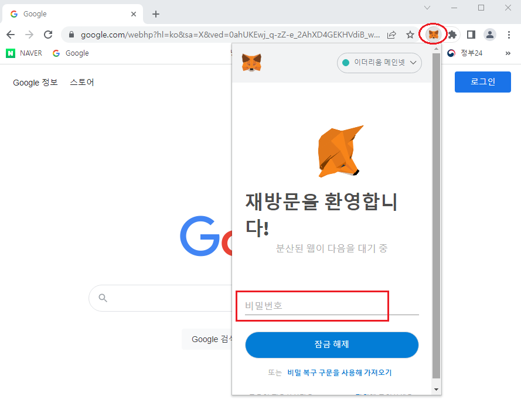Minimize the browser window
This screenshot has height=420, width=521.
coord(454,8)
